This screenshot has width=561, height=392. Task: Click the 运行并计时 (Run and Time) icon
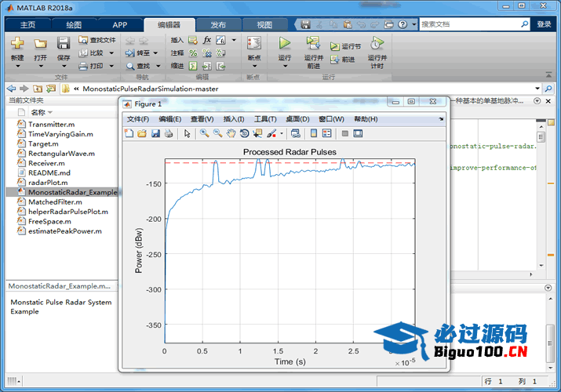(377, 43)
